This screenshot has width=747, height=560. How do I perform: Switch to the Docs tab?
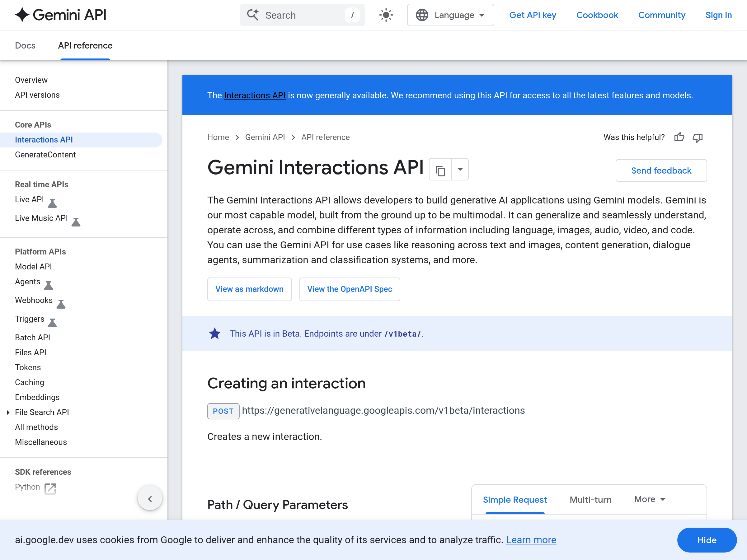(x=25, y=45)
